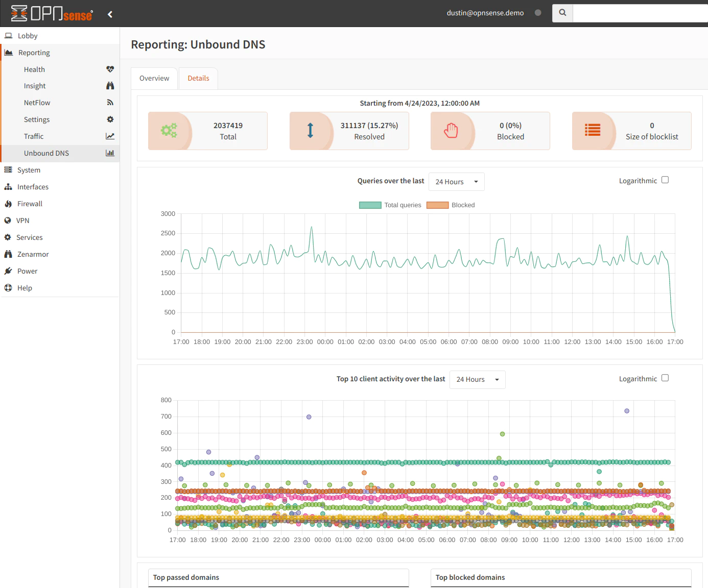Open the Lobby link in the sidebar
The width and height of the screenshot is (708, 588).
[x=28, y=36]
